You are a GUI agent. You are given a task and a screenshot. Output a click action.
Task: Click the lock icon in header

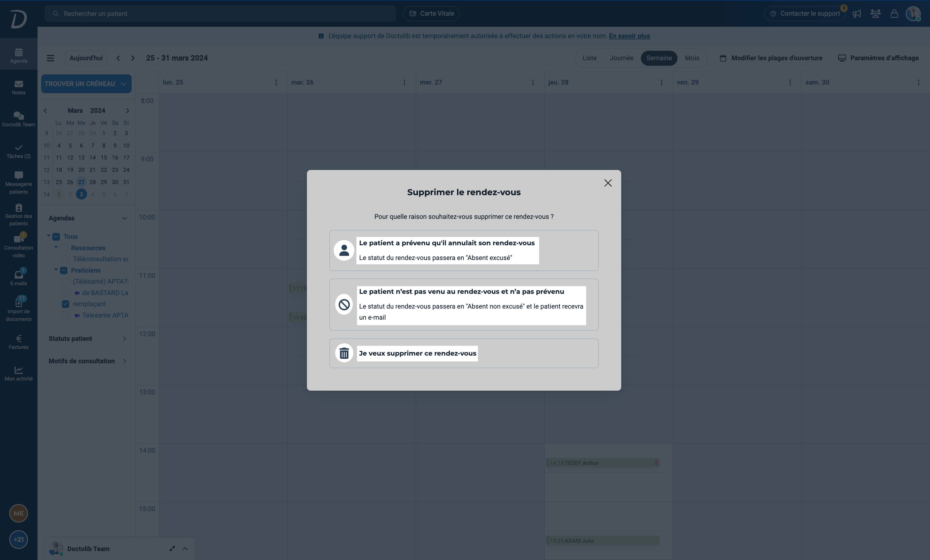pyautogui.click(x=894, y=14)
